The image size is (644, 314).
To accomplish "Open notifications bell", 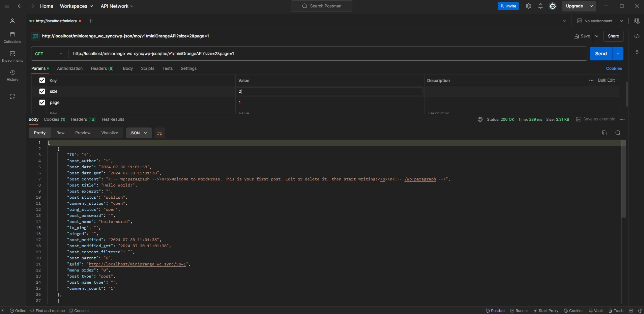I will pos(540,6).
